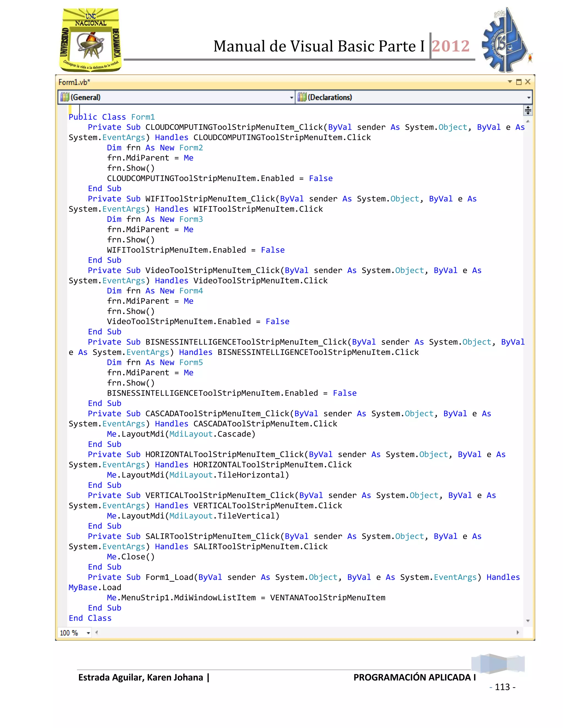
Task: Click 'Me.LayoutMdi(MdiLayout.TileVertical)' line
Action: pyautogui.click(x=193, y=516)
